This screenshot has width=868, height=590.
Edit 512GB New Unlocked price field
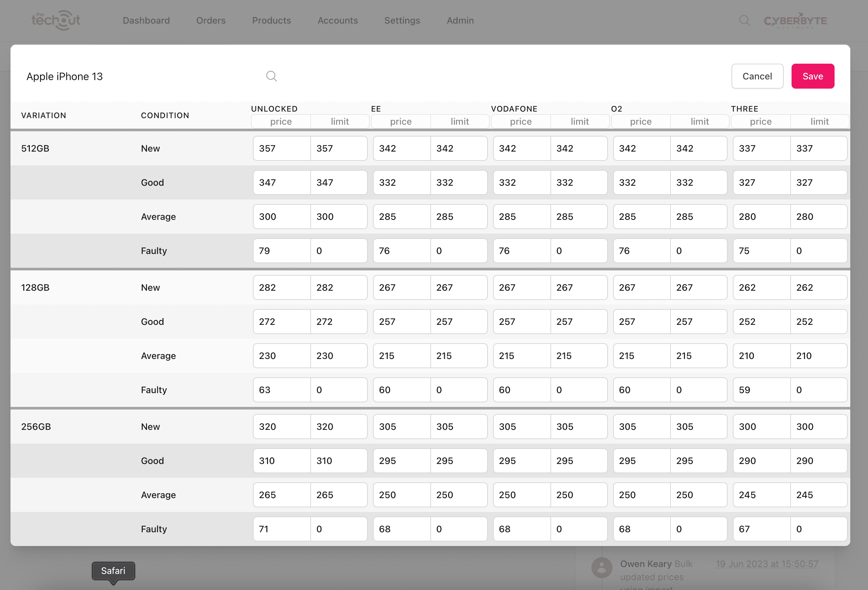[281, 148]
